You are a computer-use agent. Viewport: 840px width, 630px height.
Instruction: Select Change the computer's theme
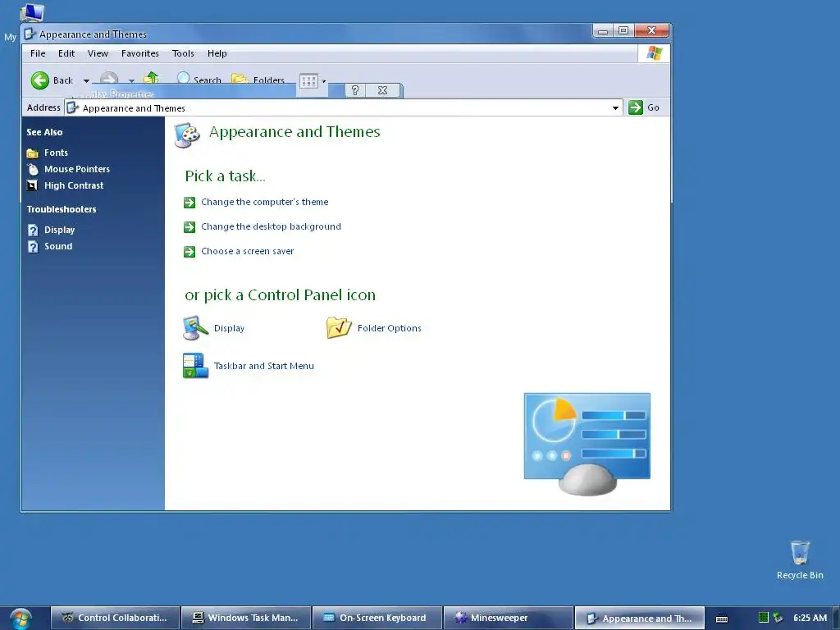tap(265, 202)
